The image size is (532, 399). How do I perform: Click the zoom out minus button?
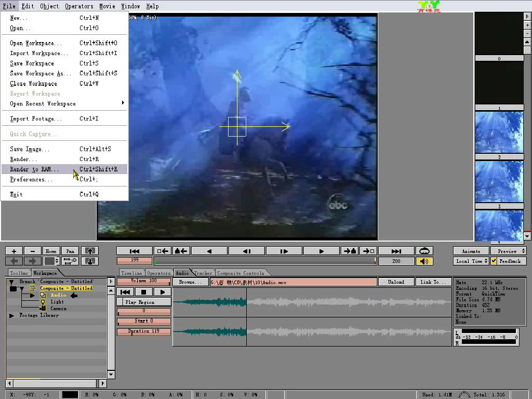point(33,251)
